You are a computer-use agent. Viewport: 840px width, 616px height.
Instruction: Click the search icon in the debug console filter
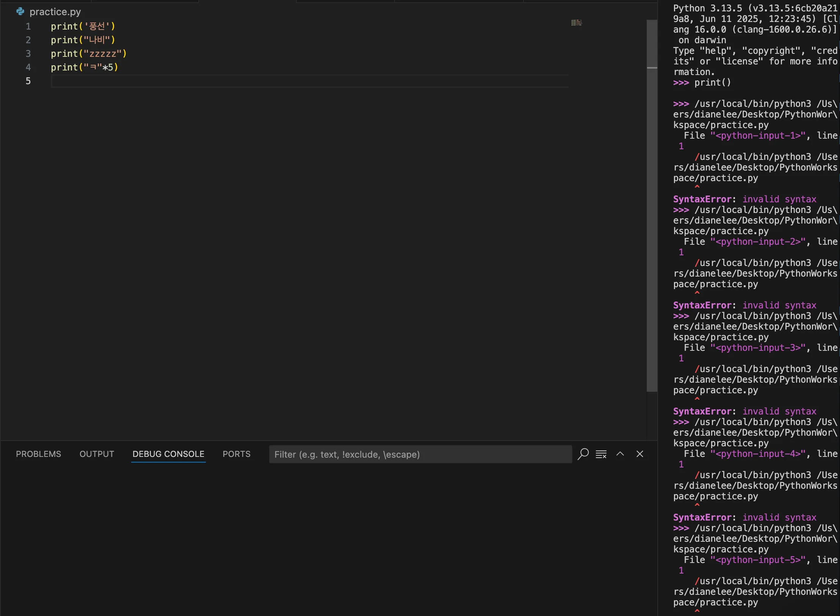583,454
